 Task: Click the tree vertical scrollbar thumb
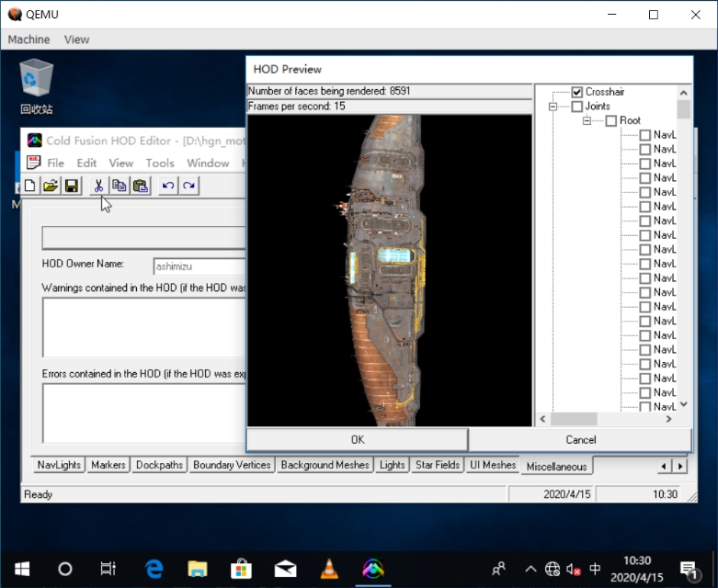[684, 110]
